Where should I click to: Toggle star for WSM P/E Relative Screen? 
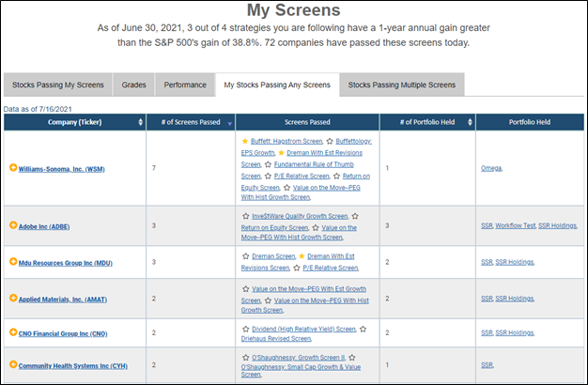click(x=268, y=177)
